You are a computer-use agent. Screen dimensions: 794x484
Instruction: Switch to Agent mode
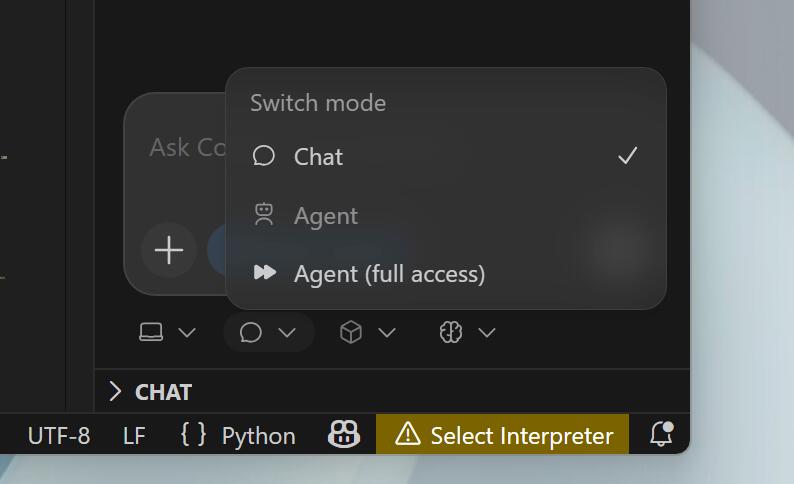click(x=326, y=216)
